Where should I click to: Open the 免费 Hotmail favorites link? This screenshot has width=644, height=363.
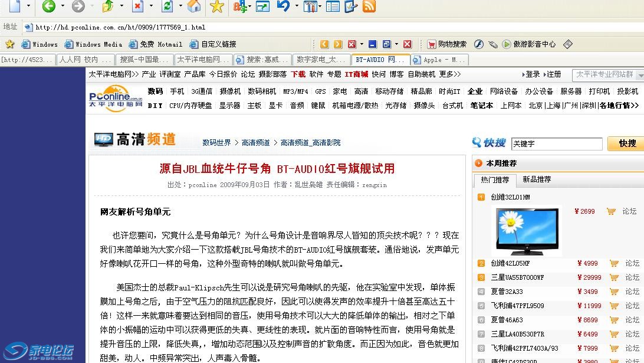click(x=156, y=44)
